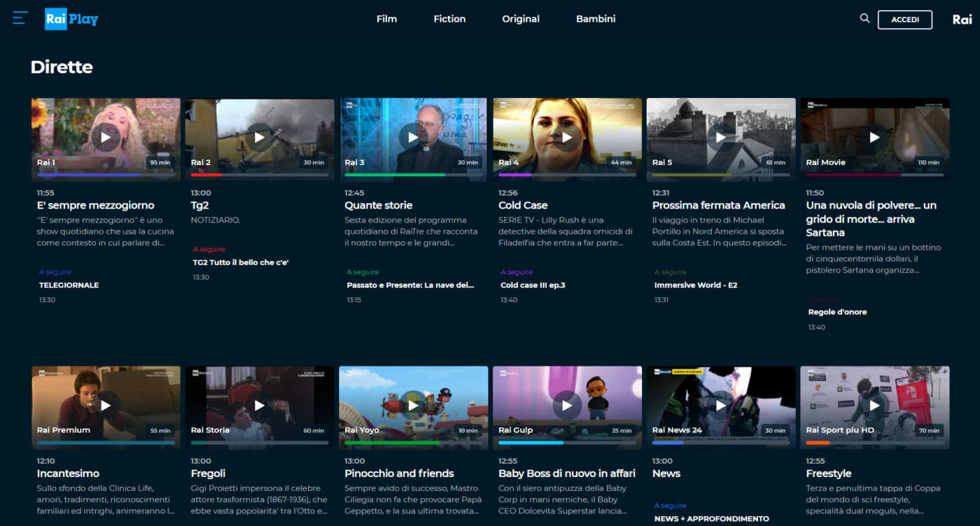
Task: Play the Rai Gulp live stream
Action: pos(567,405)
